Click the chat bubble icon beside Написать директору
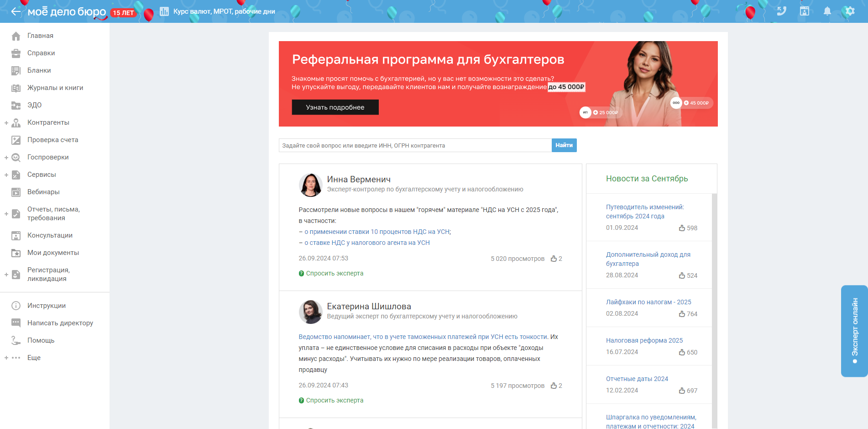 (x=16, y=323)
